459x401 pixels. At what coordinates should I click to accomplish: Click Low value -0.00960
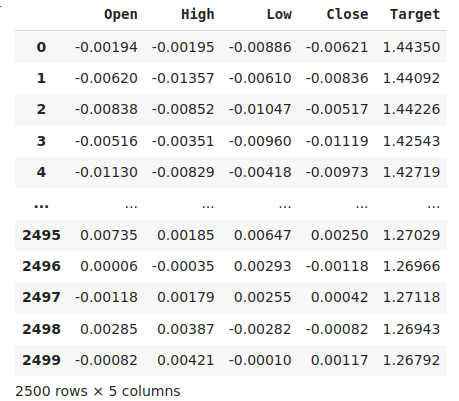(260, 141)
